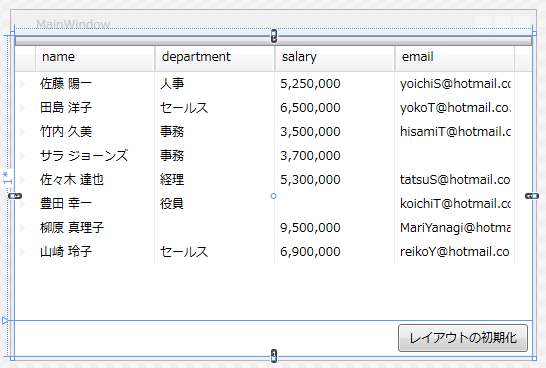
Task: Click the hisamiT@hotmail email cell
Action: point(455,132)
